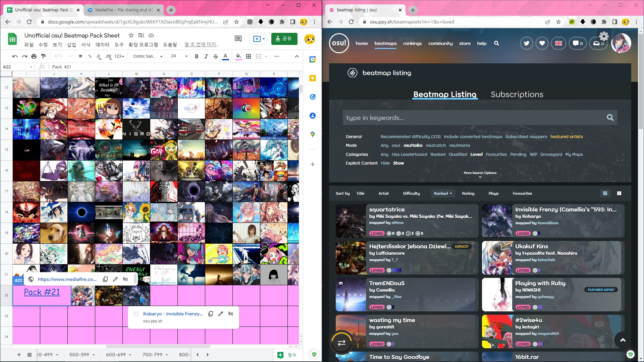Open the fill color picker

pyautogui.click(x=238, y=56)
